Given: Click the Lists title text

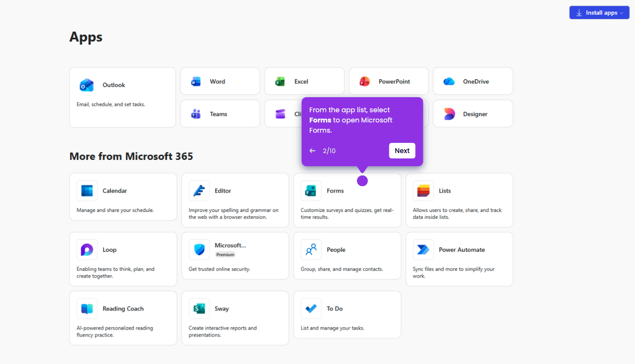Looking at the screenshot, I should coord(445,191).
